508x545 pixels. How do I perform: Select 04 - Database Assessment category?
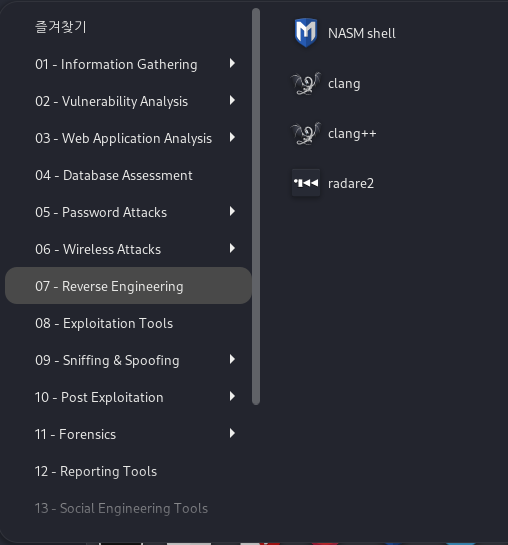[x=128, y=175]
